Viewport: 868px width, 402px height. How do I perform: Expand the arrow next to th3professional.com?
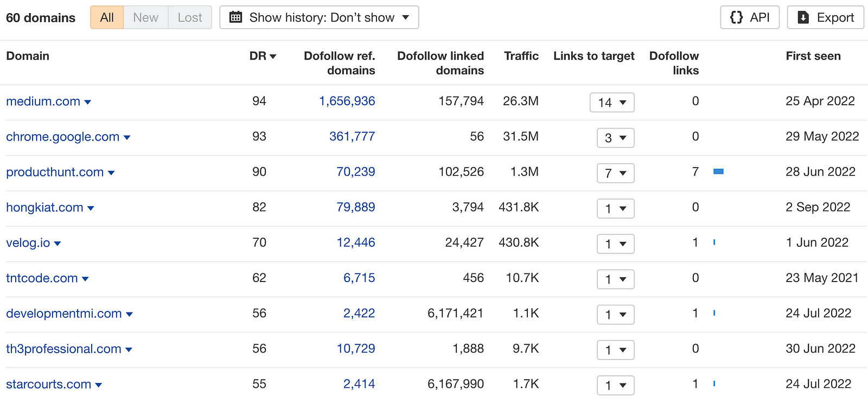[x=129, y=349]
